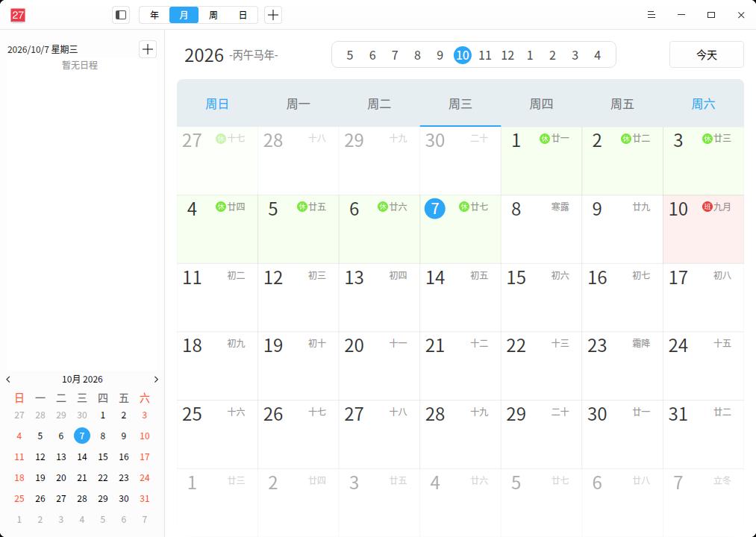The image size is (756, 537).
Task: Click 周六 column header
Action: coord(703,104)
